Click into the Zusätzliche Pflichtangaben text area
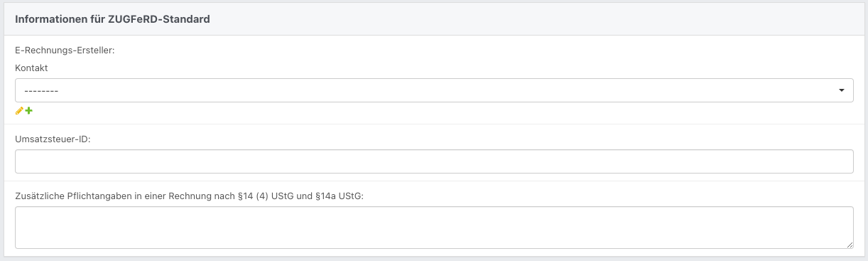Image resolution: width=868 pixels, height=261 pixels. (434, 228)
